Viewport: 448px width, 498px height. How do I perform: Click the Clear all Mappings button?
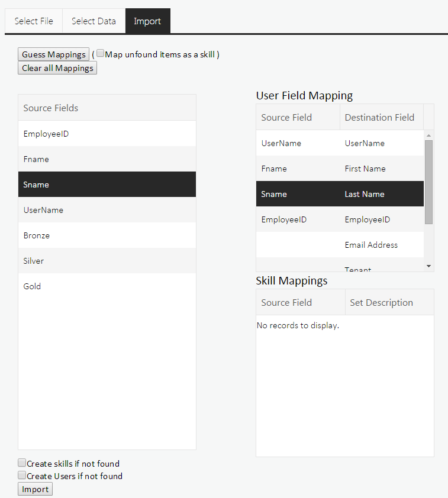point(57,68)
